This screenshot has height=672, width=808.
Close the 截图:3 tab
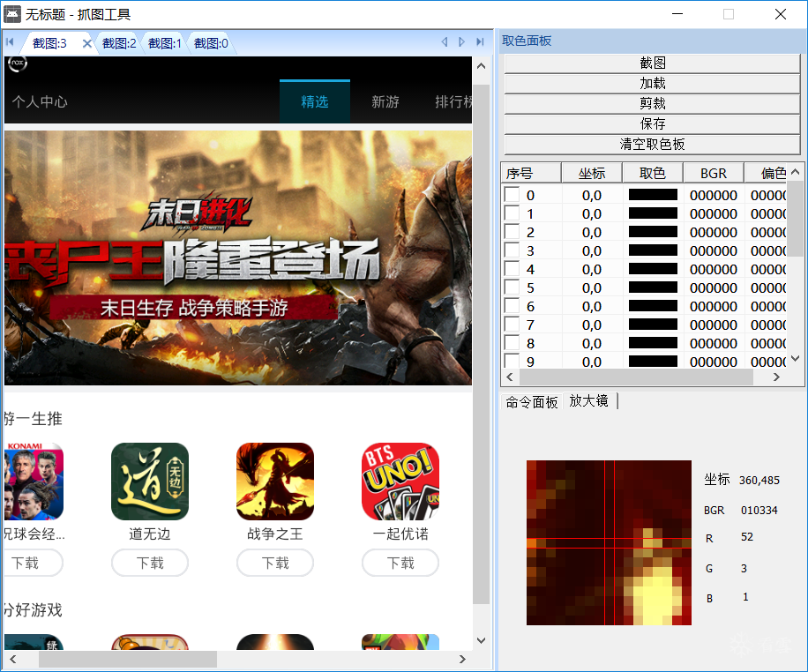point(87,43)
